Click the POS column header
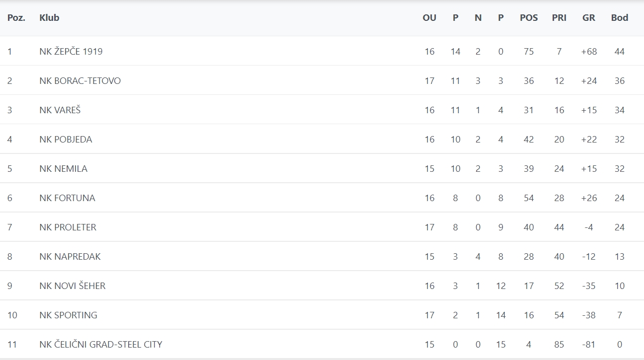The height and width of the screenshot is (360, 644). tap(529, 18)
